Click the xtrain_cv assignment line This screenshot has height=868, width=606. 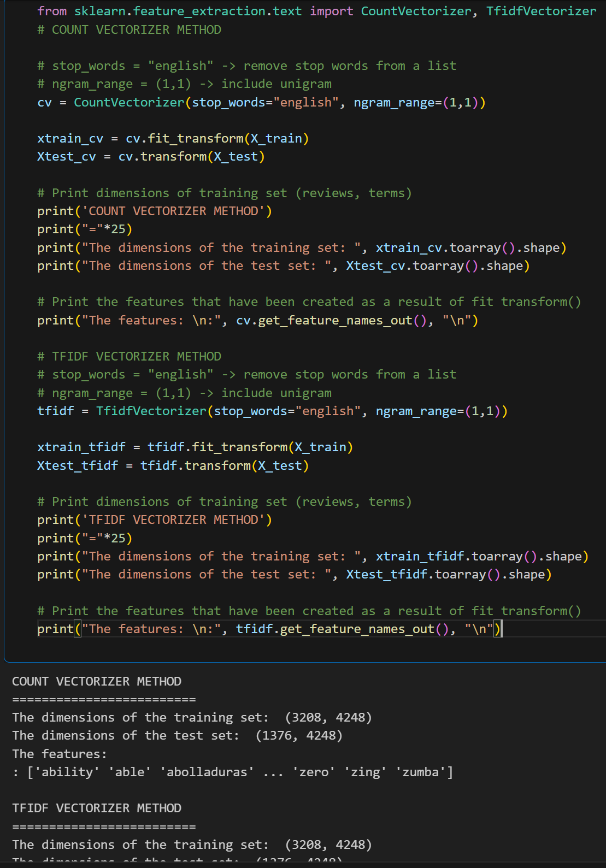pyautogui.click(x=173, y=138)
